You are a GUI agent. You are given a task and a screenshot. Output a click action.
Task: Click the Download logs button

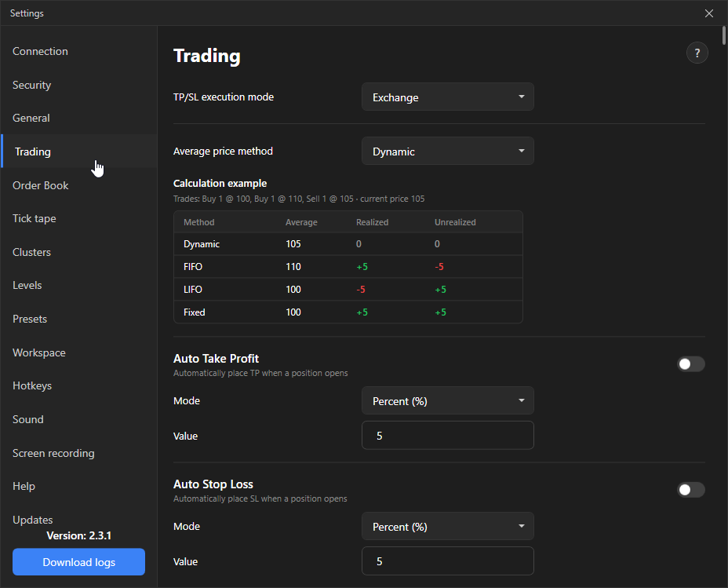click(x=79, y=562)
